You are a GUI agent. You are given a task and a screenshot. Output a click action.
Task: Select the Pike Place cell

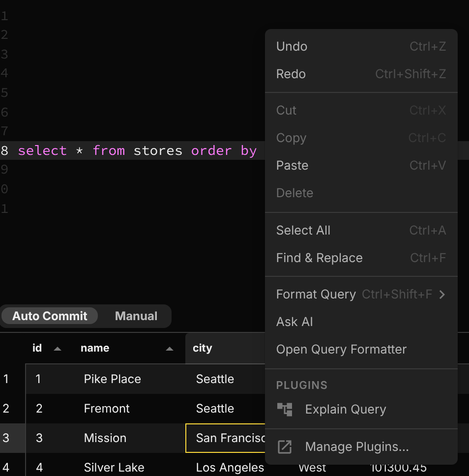click(130, 379)
